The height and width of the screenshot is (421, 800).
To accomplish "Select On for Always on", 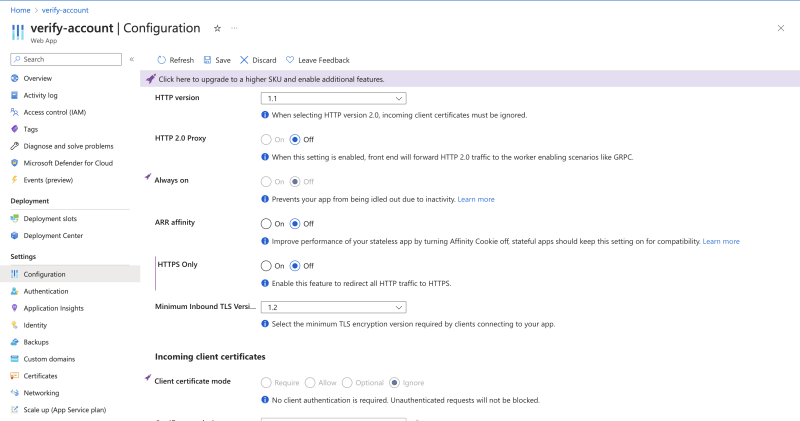I will [266, 182].
